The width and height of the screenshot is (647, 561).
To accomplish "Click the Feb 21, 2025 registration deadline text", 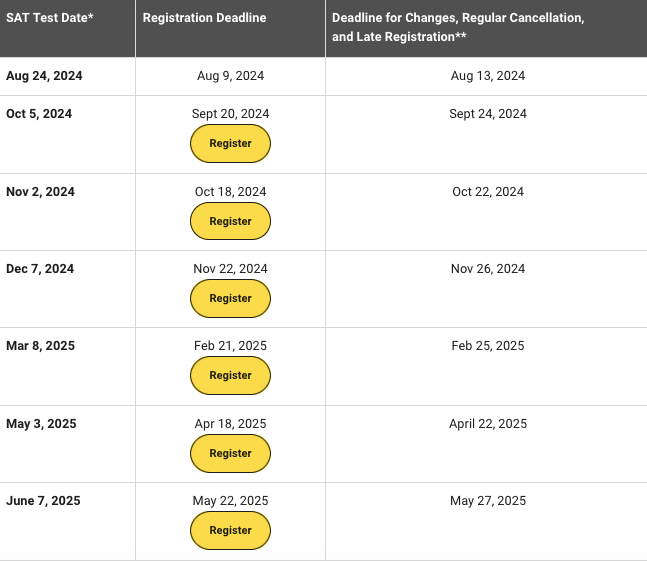I will pos(230,346).
